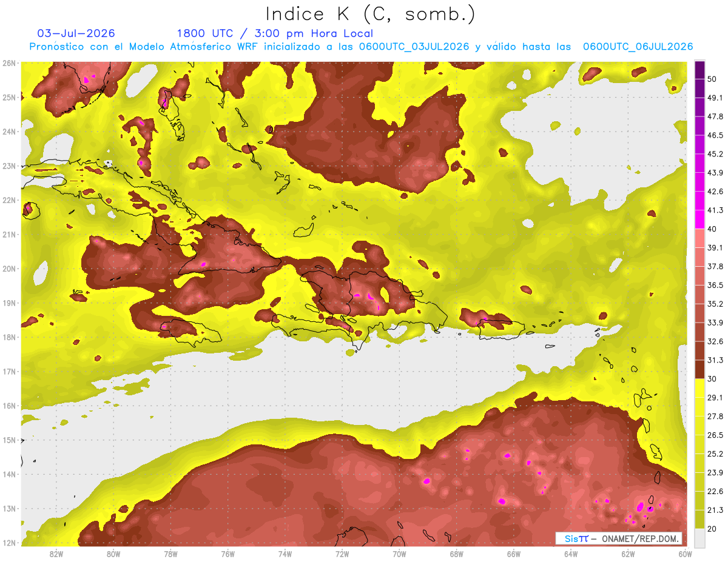Click the legend value '27.8'
728x562 pixels.
point(715,416)
